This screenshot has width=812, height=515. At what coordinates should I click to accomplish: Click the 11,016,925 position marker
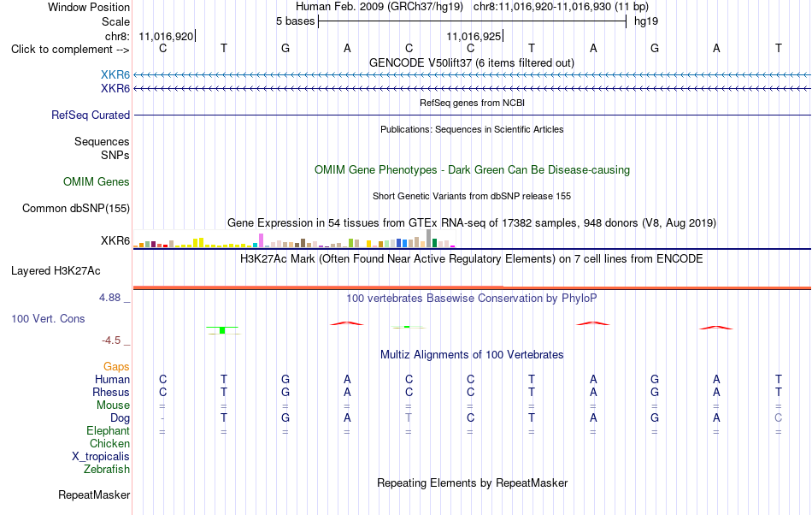475,36
